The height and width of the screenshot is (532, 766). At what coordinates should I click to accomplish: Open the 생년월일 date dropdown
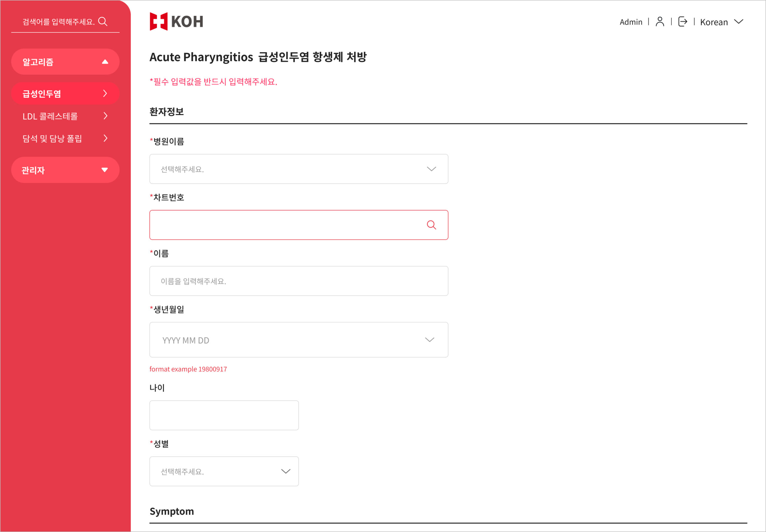pos(298,340)
